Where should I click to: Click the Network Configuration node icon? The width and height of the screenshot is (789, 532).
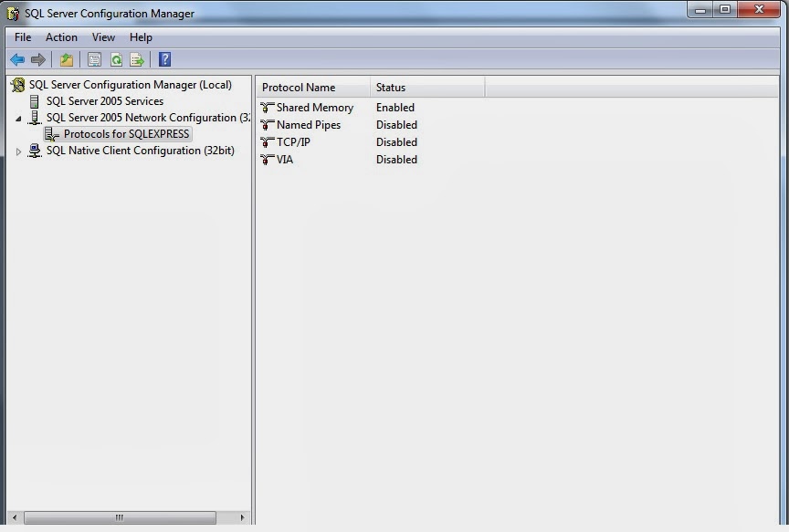click(34, 118)
